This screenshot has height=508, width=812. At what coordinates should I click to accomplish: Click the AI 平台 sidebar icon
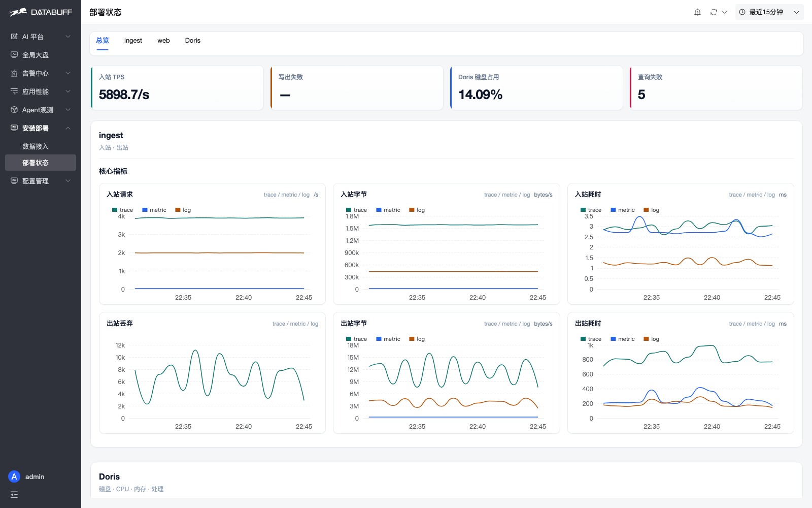14,37
